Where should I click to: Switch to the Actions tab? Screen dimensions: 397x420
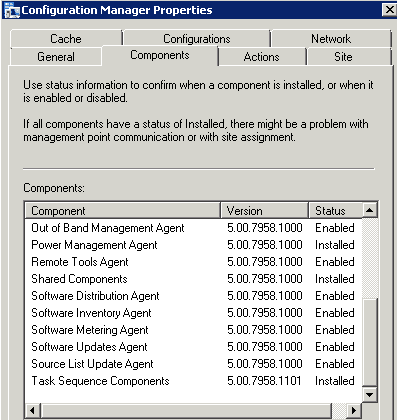[x=262, y=57]
